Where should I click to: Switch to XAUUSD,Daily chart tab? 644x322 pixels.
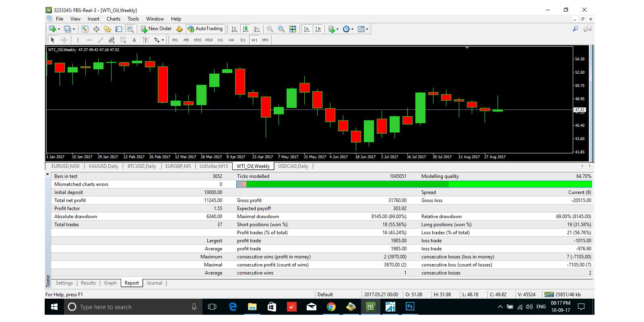coord(103,166)
